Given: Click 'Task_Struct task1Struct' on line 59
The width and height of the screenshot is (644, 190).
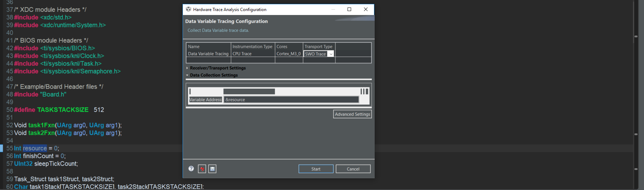Looking at the screenshot, I should click(x=47, y=179).
